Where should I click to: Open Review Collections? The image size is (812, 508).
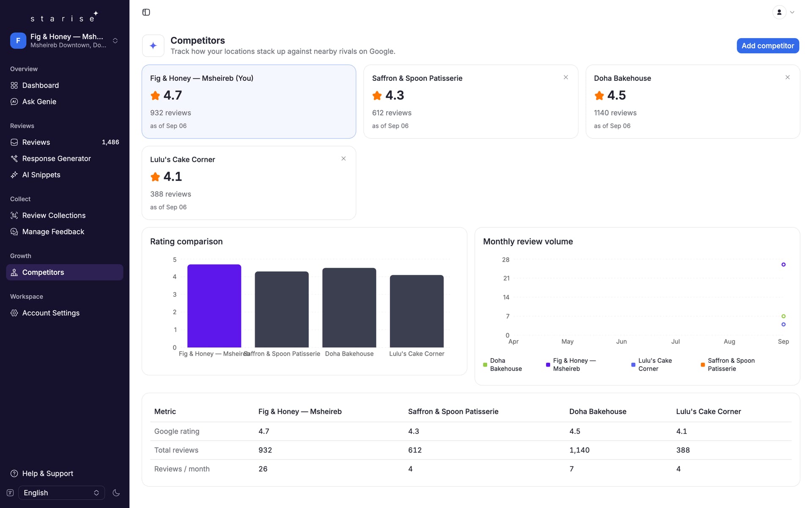pyautogui.click(x=65, y=215)
